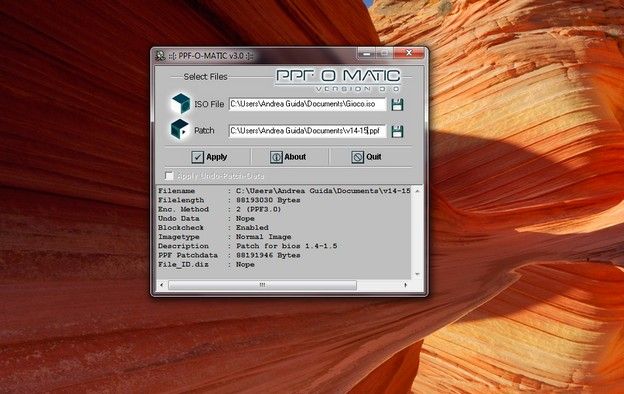Quit the application via Quit button
The height and width of the screenshot is (394, 624).
[x=367, y=157]
